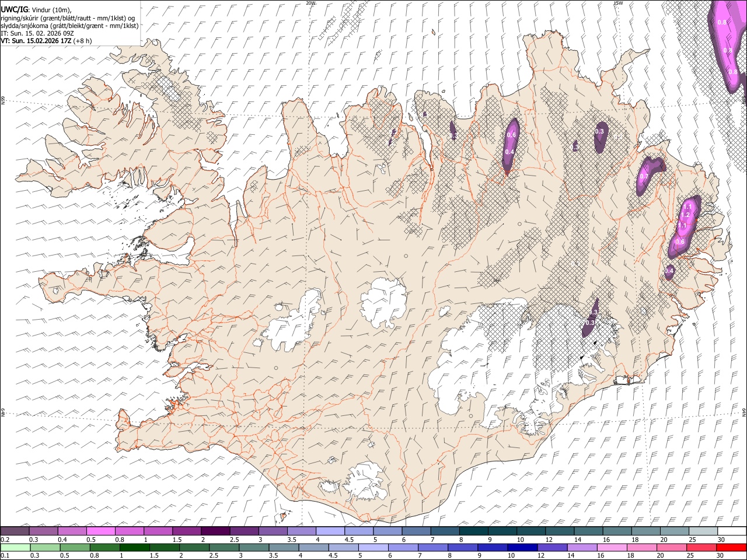Click the 0.4 label under the upper legend
Viewport: 747px width, 560px height.
[62, 540]
